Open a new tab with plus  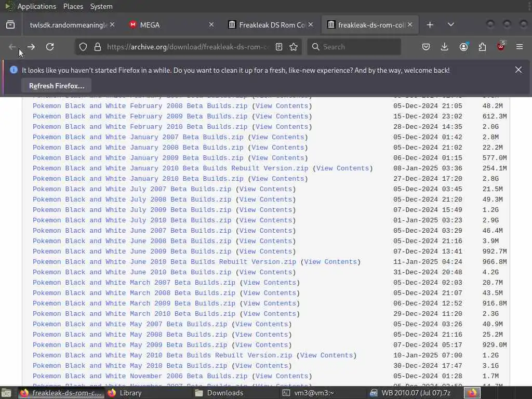pyautogui.click(x=430, y=25)
